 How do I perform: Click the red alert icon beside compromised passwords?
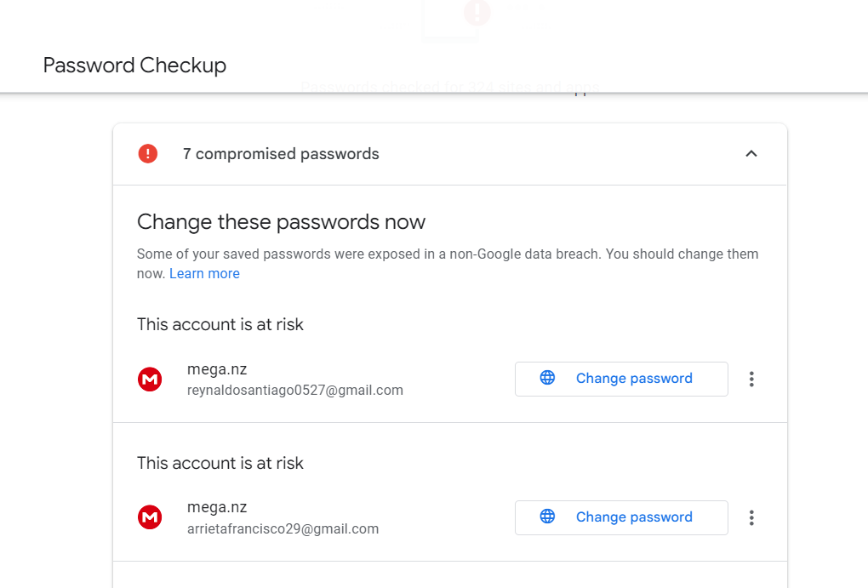tap(148, 154)
